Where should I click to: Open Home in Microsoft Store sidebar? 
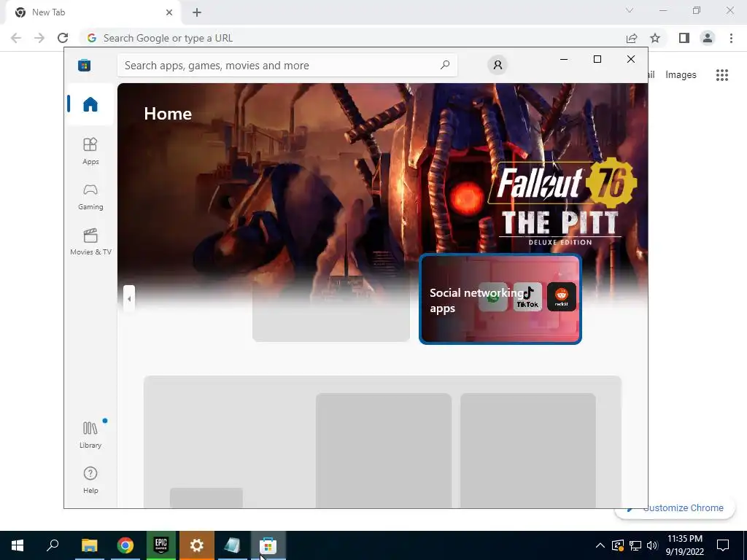coord(90,104)
